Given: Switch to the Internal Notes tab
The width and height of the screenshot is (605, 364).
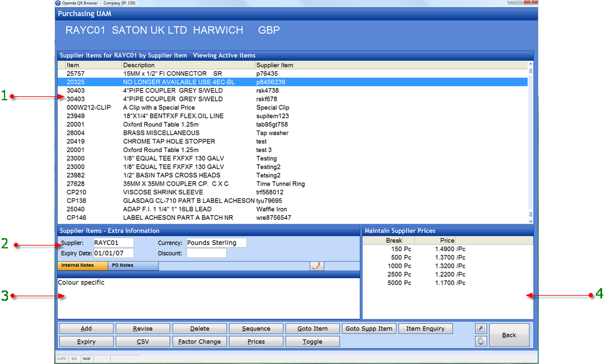Looking at the screenshot, I should 83,265.
